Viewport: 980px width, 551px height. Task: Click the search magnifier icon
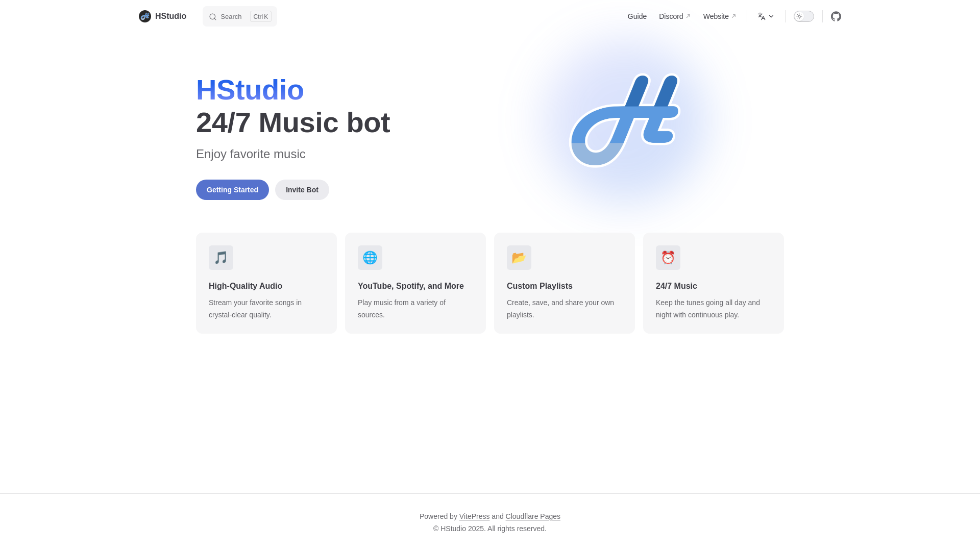[x=213, y=17]
